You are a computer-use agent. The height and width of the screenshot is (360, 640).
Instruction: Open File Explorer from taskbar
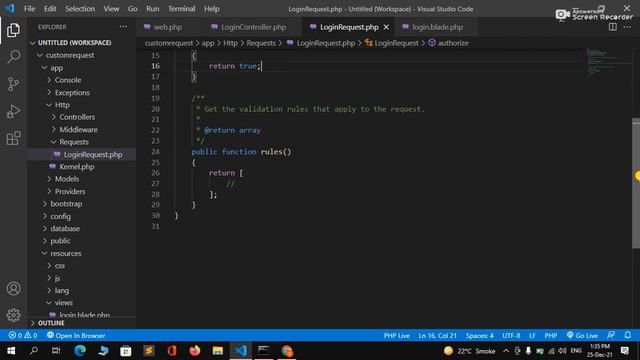(218, 351)
